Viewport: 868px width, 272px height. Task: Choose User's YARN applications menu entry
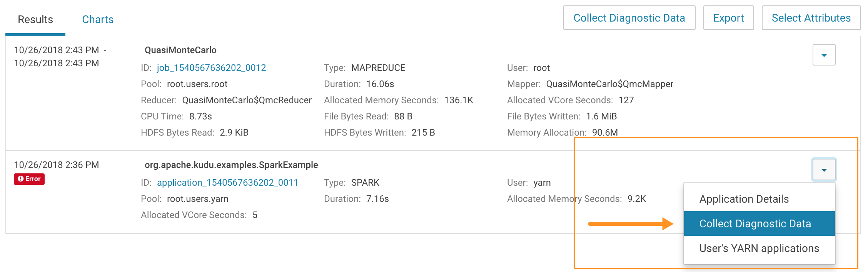point(759,248)
